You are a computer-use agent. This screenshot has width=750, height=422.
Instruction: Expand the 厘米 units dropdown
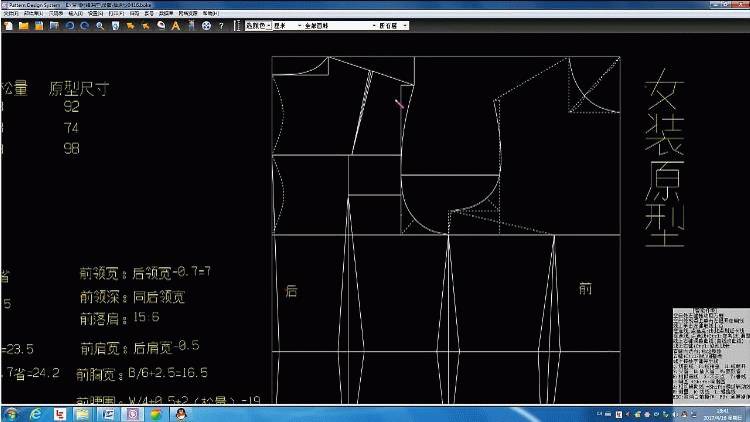click(287, 25)
